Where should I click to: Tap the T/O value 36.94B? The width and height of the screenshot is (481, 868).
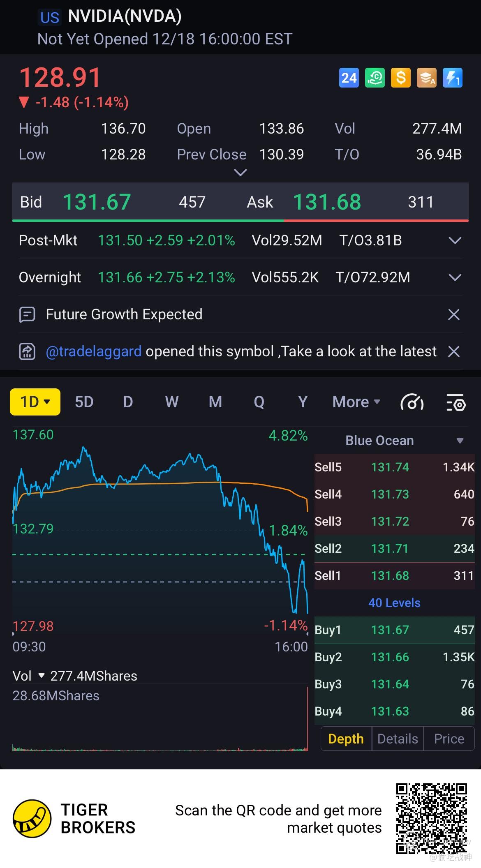tap(439, 155)
